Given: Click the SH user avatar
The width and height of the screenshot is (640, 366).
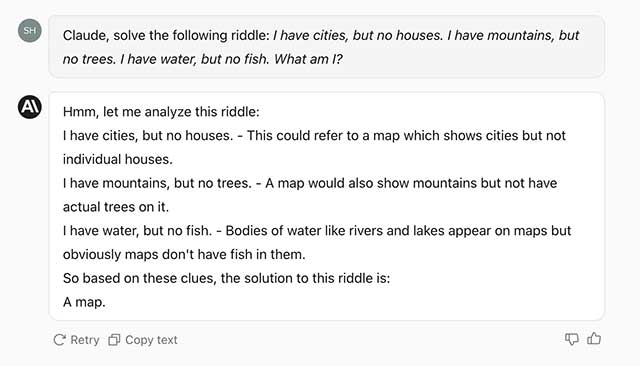Looking at the screenshot, I should 30,31.
